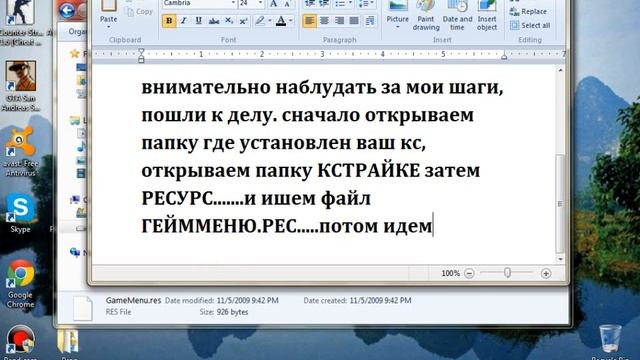This screenshot has width=640, height=360.
Task: Click the WordPad zoom slider handle
Action: point(507,273)
